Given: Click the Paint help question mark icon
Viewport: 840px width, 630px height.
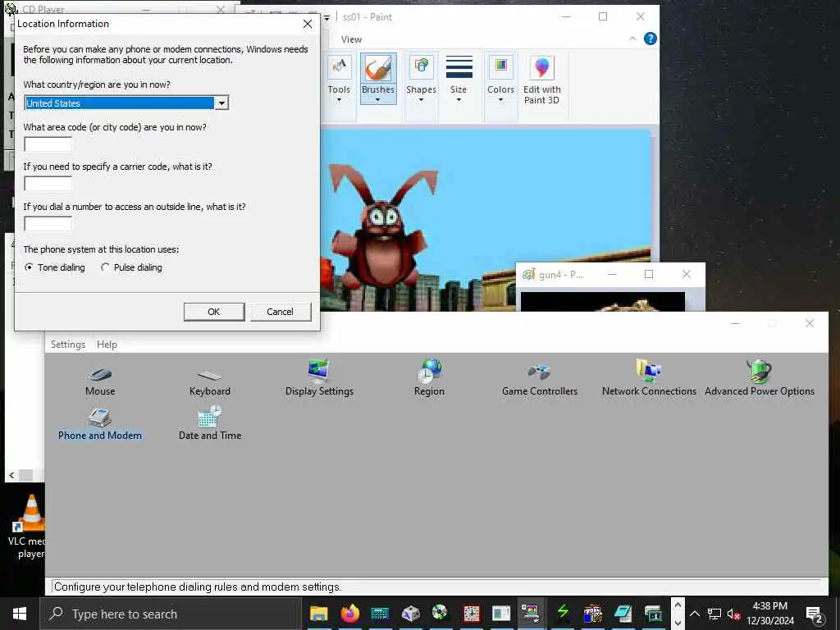Looking at the screenshot, I should pos(650,39).
